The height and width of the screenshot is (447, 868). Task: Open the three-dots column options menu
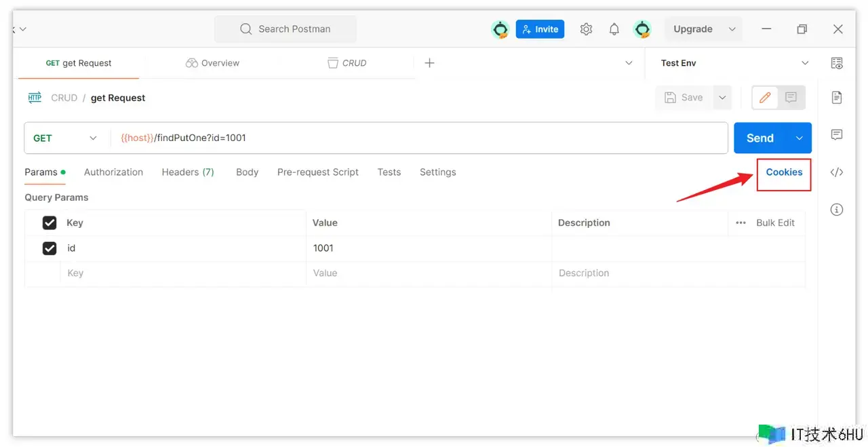[741, 222]
